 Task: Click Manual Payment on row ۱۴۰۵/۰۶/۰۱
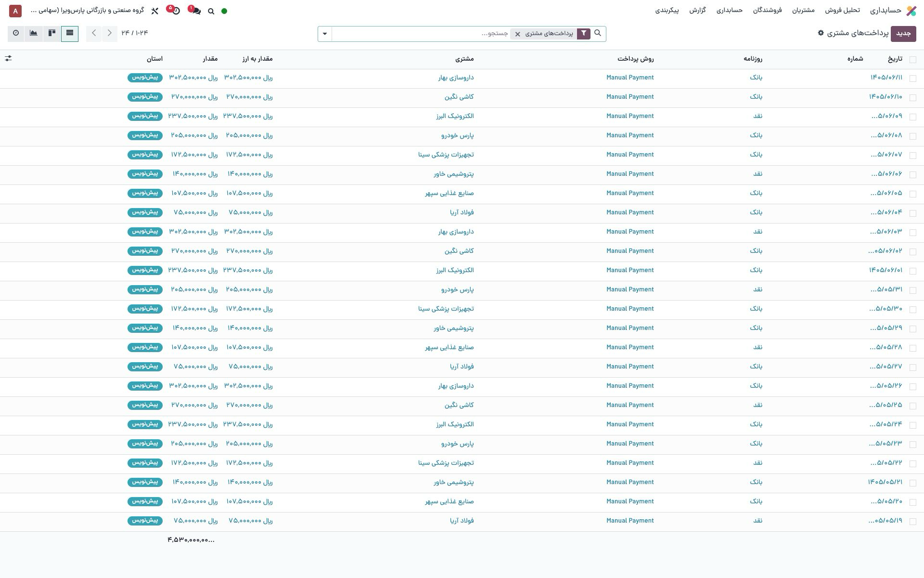(x=630, y=270)
